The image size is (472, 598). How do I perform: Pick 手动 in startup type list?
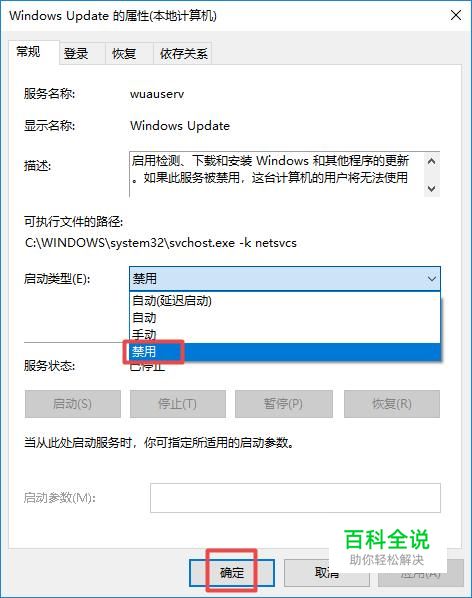click(x=285, y=334)
